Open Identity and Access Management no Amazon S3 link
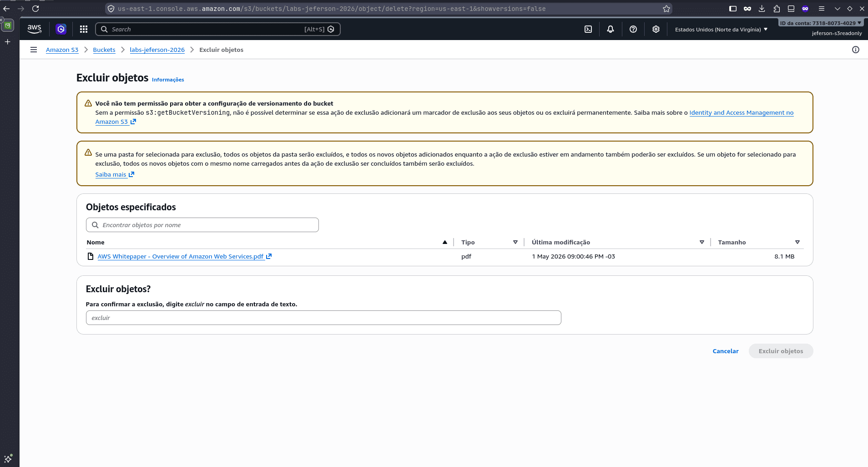The width and height of the screenshot is (868, 467). [x=741, y=112]
